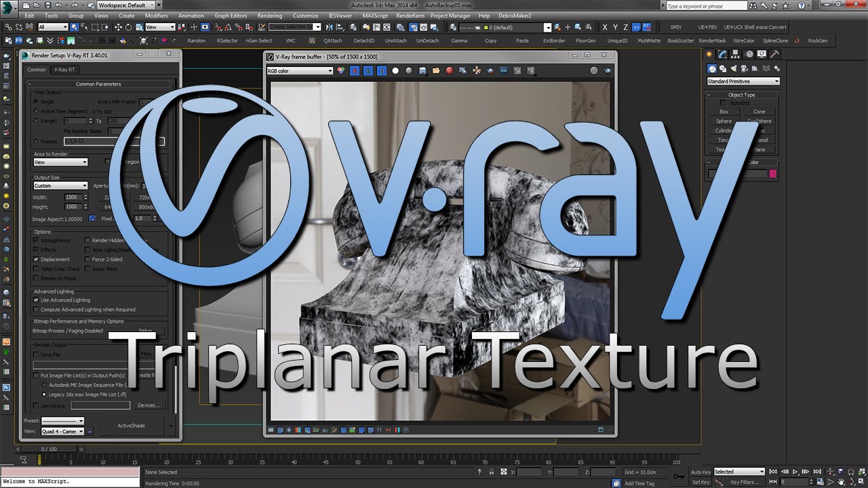Toggle Save File checkbox in Render Output
Image resolution: width=868 pixels, height=488 pixels.
(x=37, y=354)
